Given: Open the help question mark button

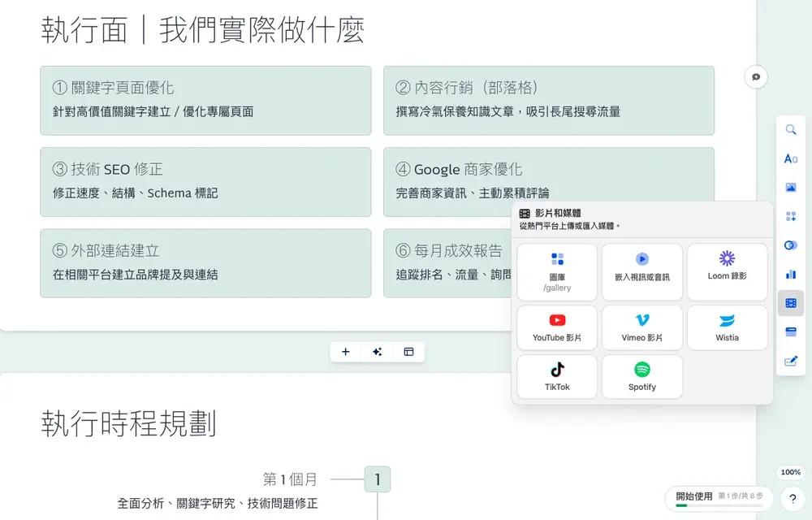Looking at the screenshot, I should pos(793,499).
